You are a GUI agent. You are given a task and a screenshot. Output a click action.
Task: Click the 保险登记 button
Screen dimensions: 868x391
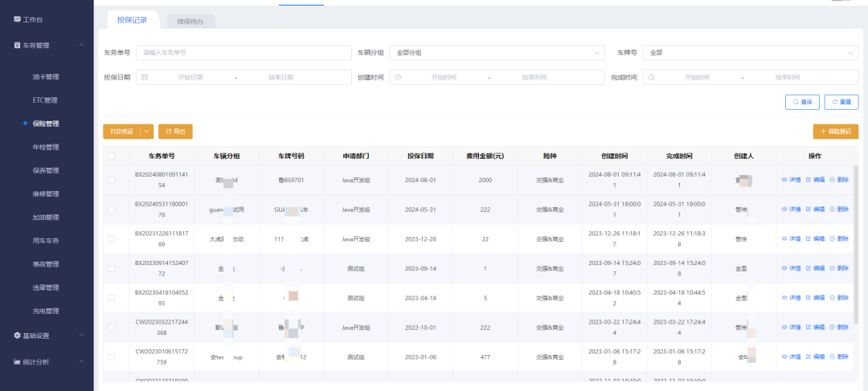(x=836, y=131)
